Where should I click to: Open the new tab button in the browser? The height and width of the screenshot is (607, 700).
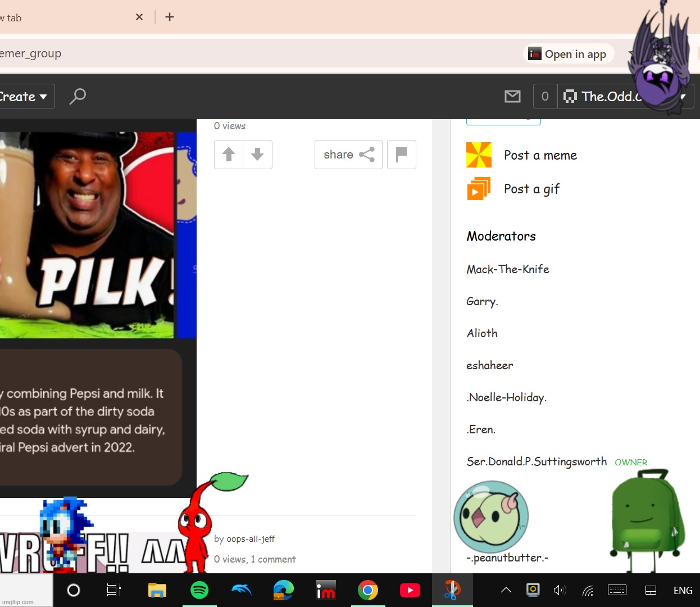pos(170,17)
